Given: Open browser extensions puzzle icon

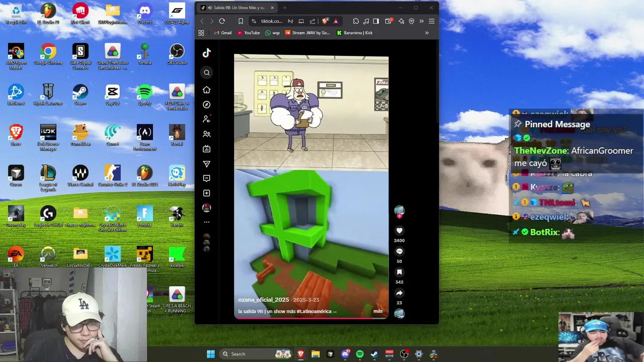Looking at the screenshot, I should point(356,21).
